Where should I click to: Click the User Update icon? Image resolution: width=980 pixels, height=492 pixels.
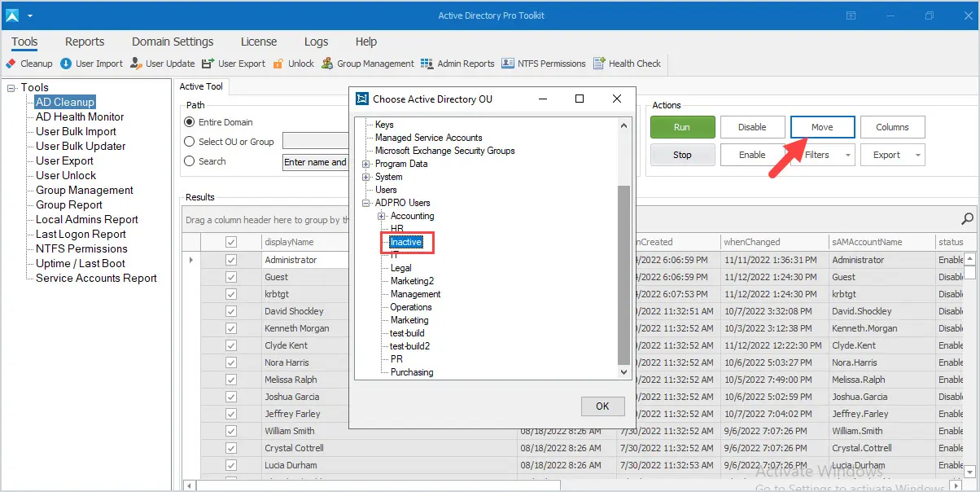click(136, 64)
